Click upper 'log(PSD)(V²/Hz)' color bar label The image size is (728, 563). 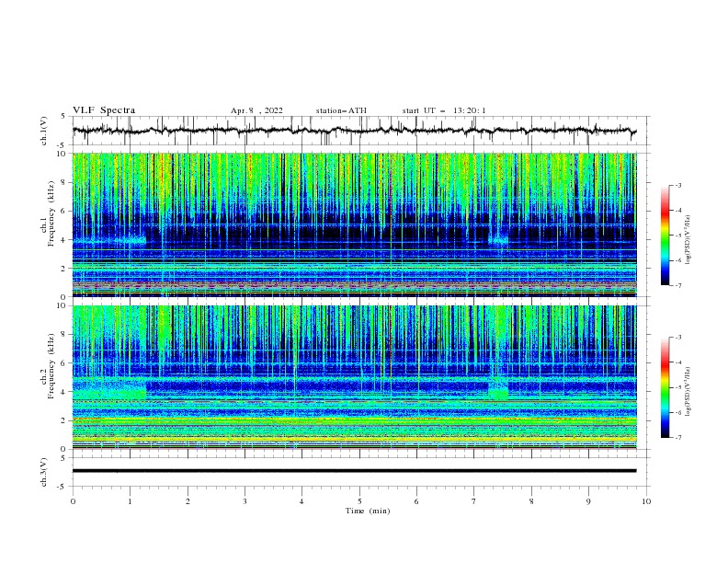click(688, 240)
